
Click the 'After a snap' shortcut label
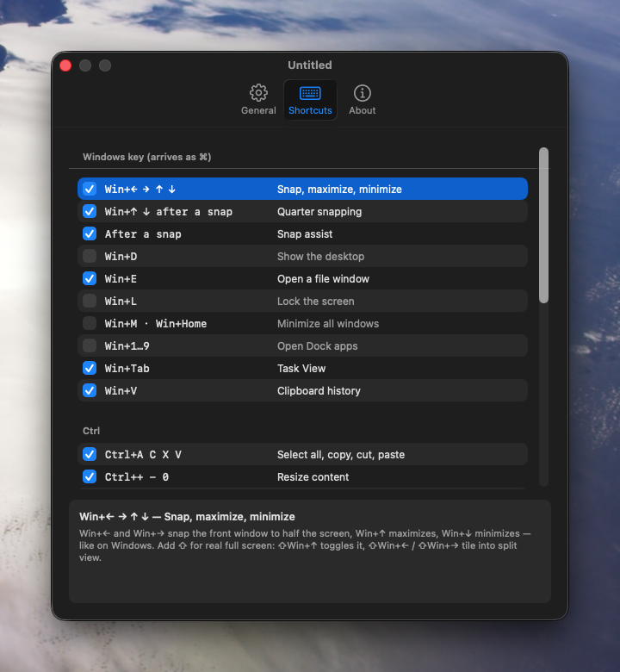(143, 234)
